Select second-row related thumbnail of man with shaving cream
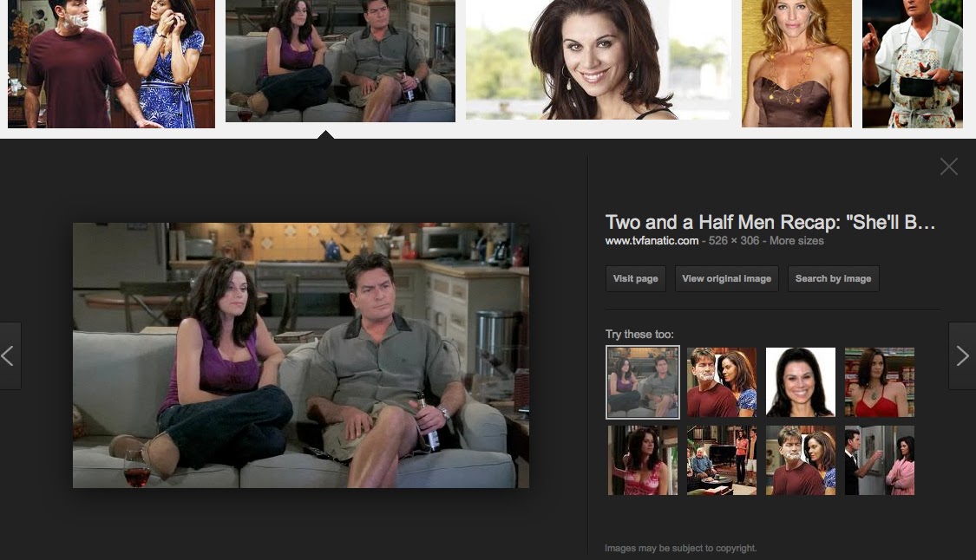The image size is (976, 560). tap(801, 460)
